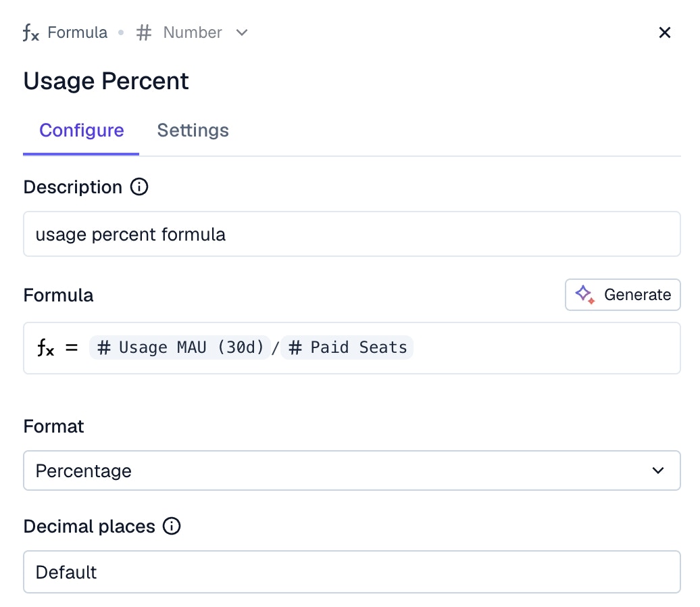The height and width of the screenshot is (607, 700).
Task: Click the fx symbol in formula editor
Action: tap(45, 348)
